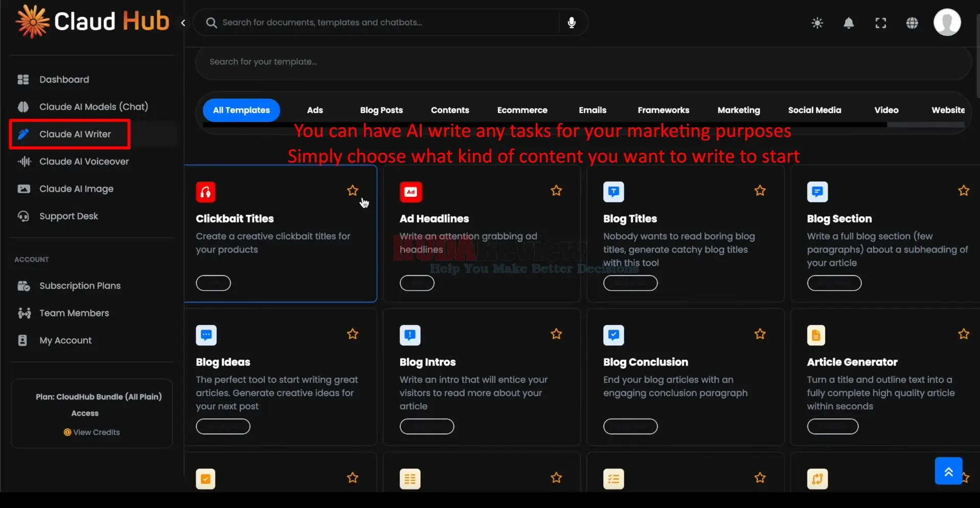Favorite the Blog Ideas template star

[x=352, y=334]
